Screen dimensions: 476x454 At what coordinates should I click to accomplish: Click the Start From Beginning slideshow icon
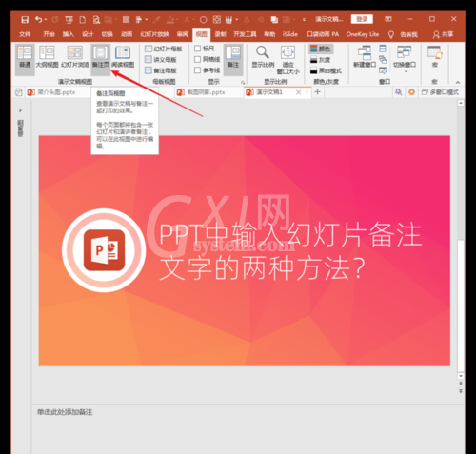click(69, 20)
